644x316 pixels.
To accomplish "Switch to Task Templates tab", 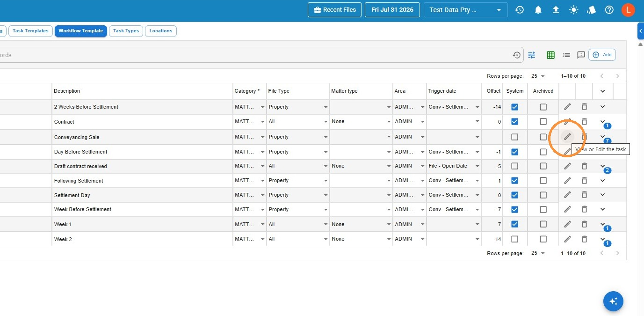I will 30,31.
